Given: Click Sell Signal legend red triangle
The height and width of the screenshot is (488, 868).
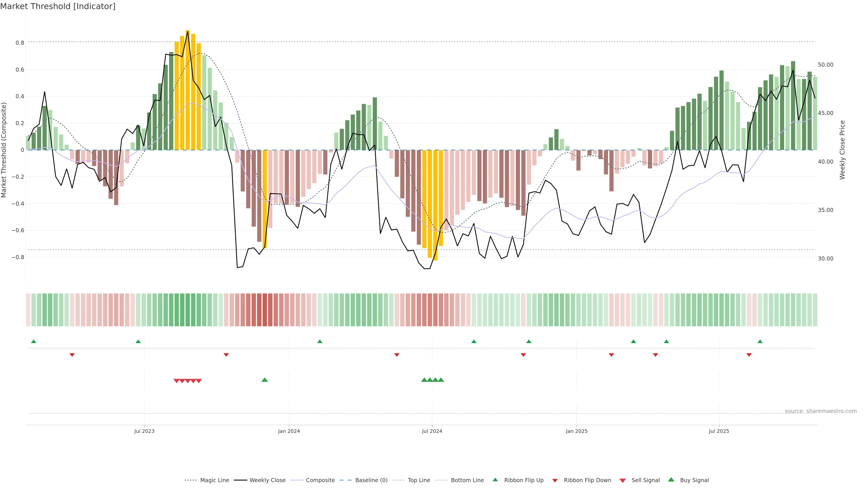Looking at the screenshot, I should tap(623, 481).
